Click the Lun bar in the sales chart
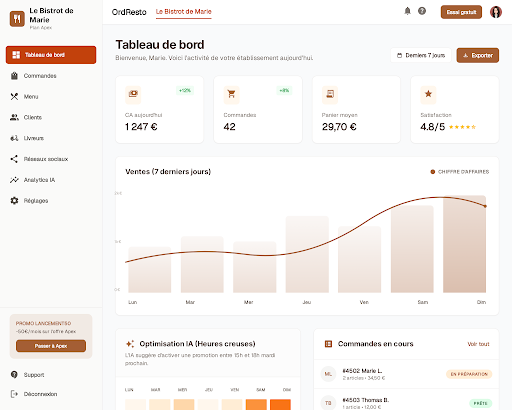This screenshot has width=512, height=410. point(150,270)
